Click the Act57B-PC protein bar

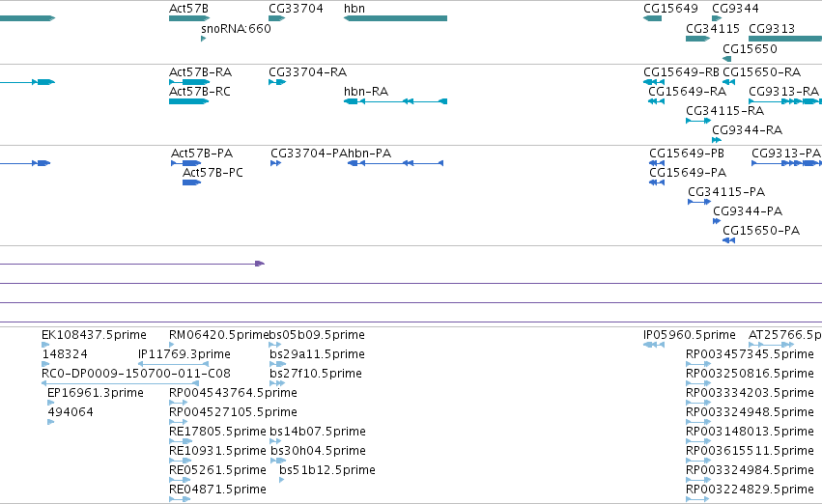(192, 182)
